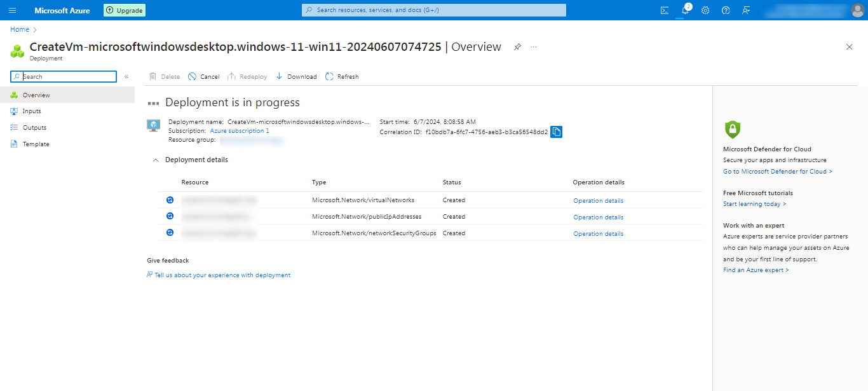Open the notifications bell

(x=685, y=10)
